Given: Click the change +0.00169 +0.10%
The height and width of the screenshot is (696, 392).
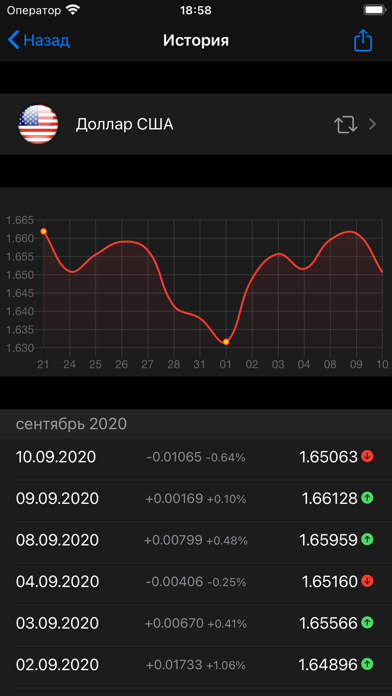Looking at the screenshot, I should point(196,499).
